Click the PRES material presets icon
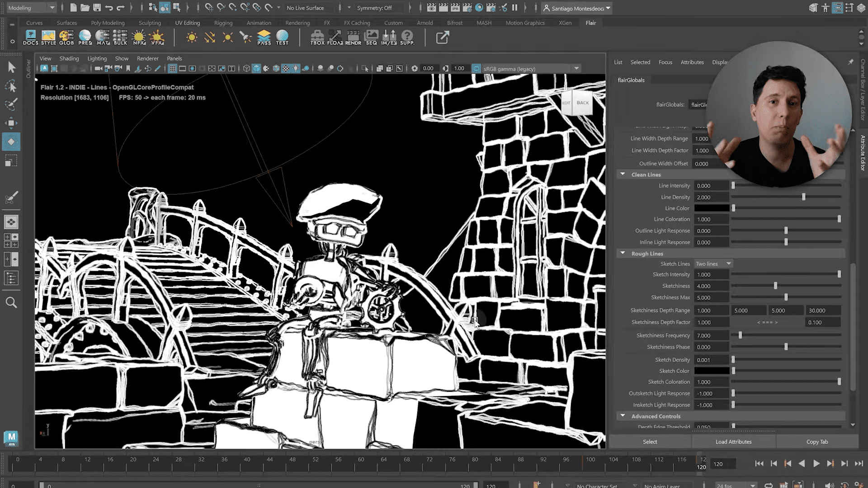The image size is (868, 488). pyautogui.click(x=85, y=37)
